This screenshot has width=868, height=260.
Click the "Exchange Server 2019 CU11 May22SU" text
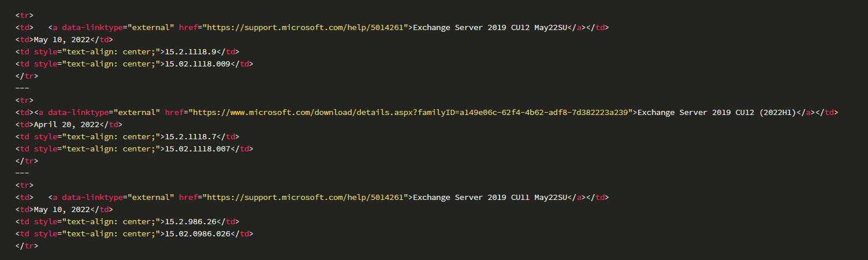tap(488, 197)
